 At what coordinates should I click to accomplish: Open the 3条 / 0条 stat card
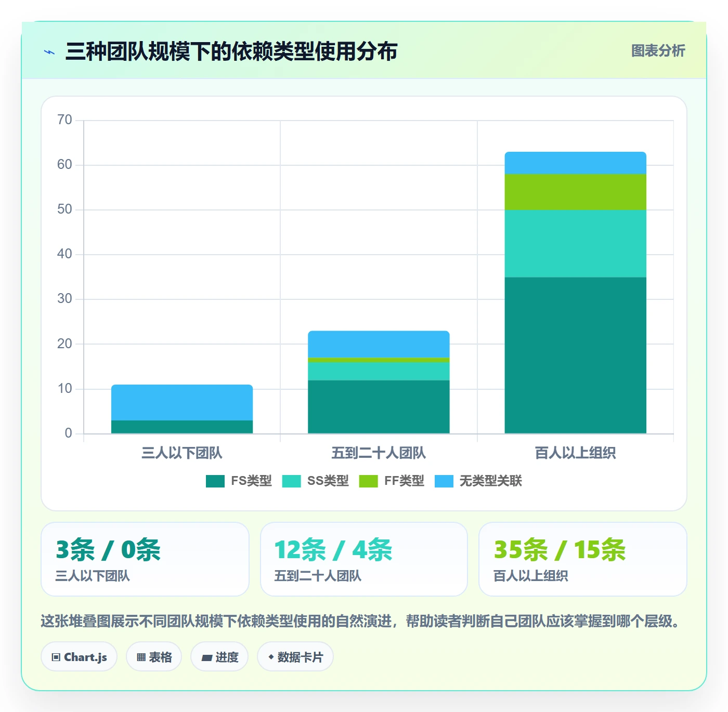coord(145,559)
